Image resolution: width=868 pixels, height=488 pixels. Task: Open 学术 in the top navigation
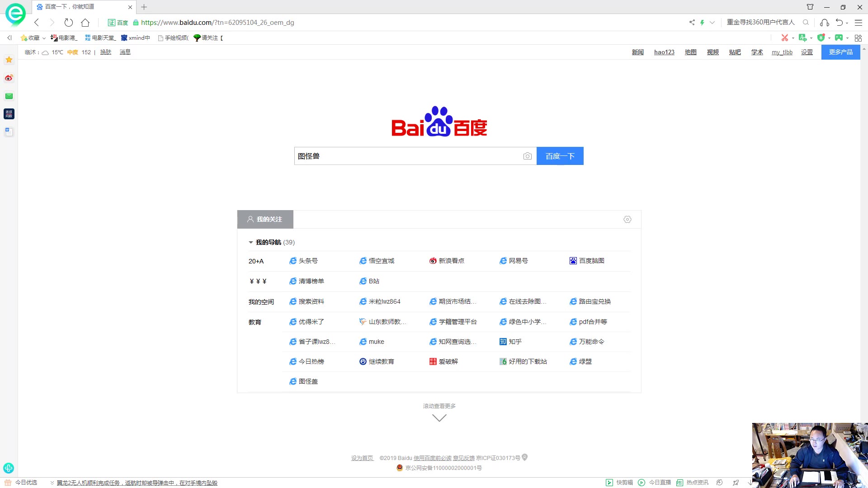(757, 52)
